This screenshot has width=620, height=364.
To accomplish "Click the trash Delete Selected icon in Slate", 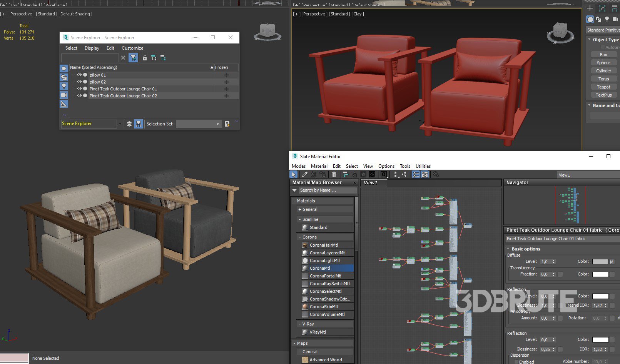I will click(334, 175).
